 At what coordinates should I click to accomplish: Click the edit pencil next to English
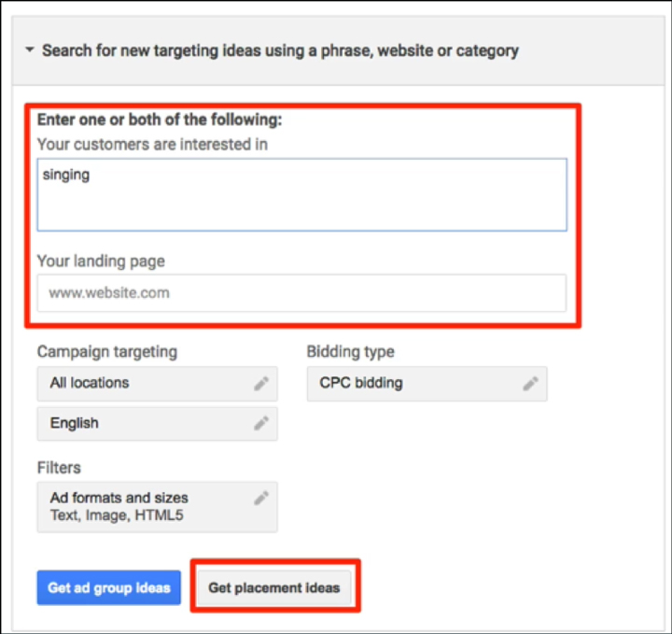coord(261,423)
